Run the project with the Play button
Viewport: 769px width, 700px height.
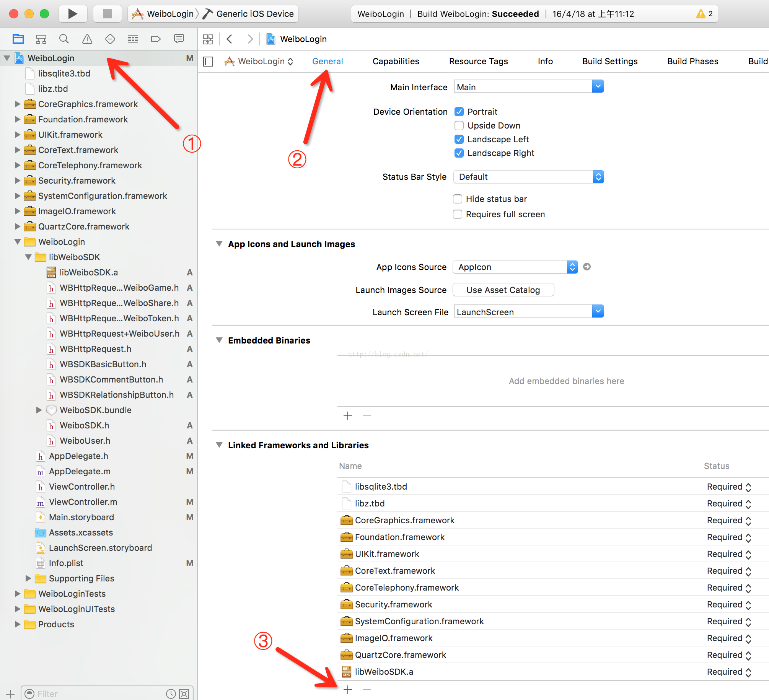point(73,14)
